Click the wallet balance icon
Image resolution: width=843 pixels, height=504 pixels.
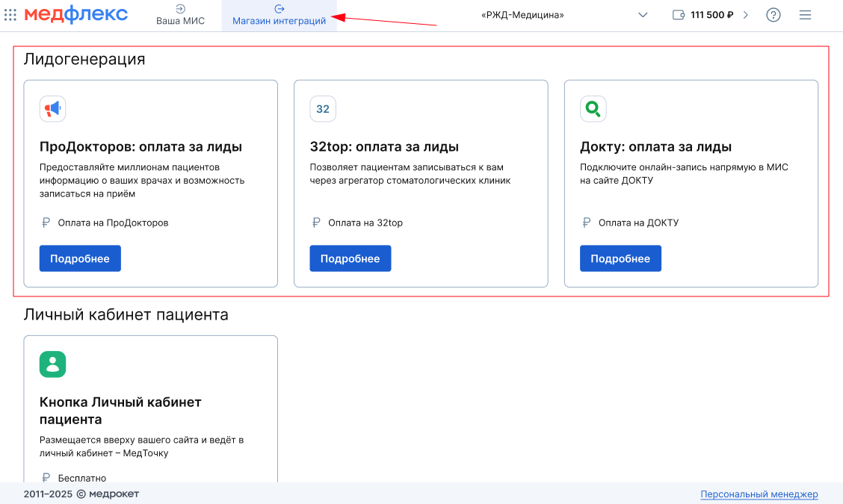[679, 15]
